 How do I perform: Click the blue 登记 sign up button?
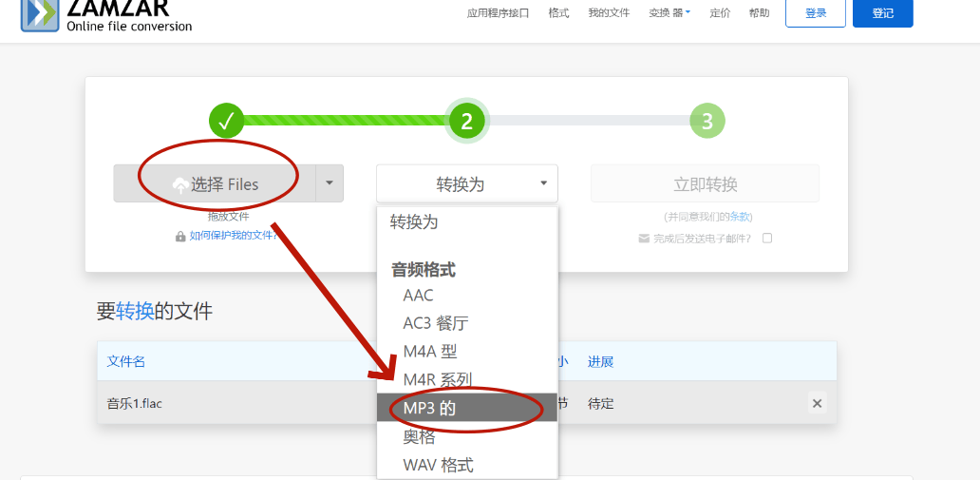pos(882,13)
